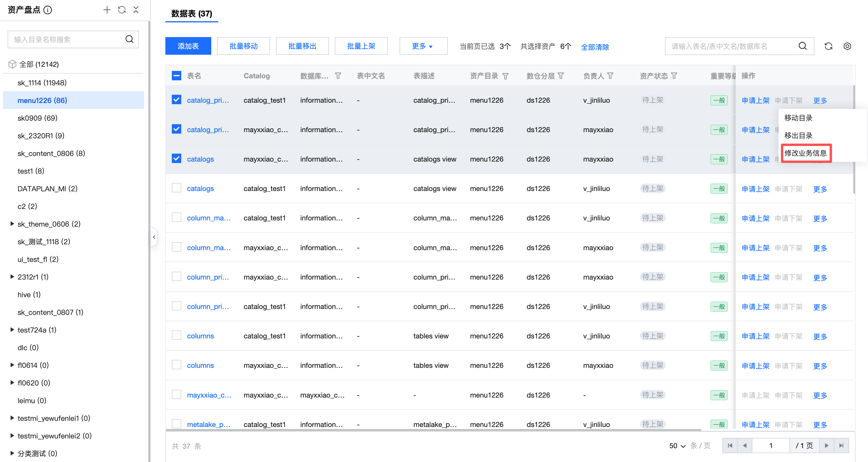868x462 pixels.
Task: Open the 50 条/页 page size dropdown
Action: [x=677, y=446]
